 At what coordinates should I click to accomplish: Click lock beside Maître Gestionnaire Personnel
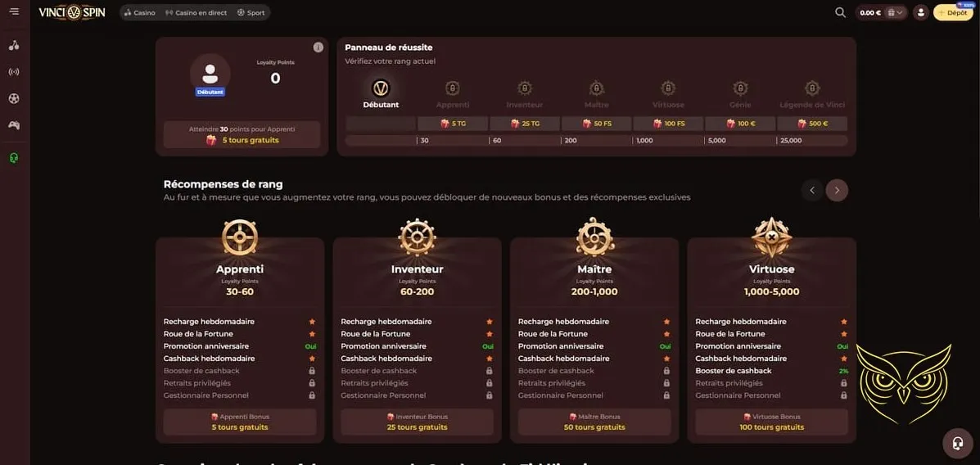click(667, 395)
